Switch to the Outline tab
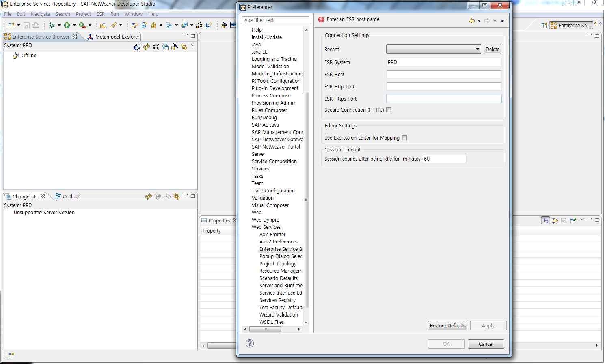605x364 pixels. [67, 197]
